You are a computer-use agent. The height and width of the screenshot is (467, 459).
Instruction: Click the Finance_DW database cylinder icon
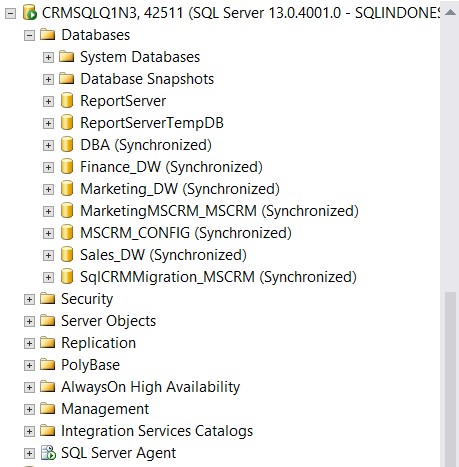click(67, 167)
